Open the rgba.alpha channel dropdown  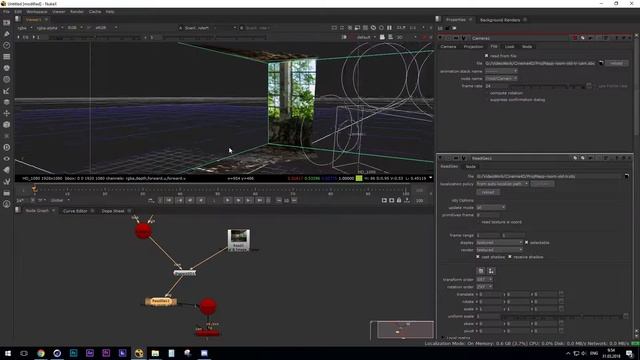[50, 28]
